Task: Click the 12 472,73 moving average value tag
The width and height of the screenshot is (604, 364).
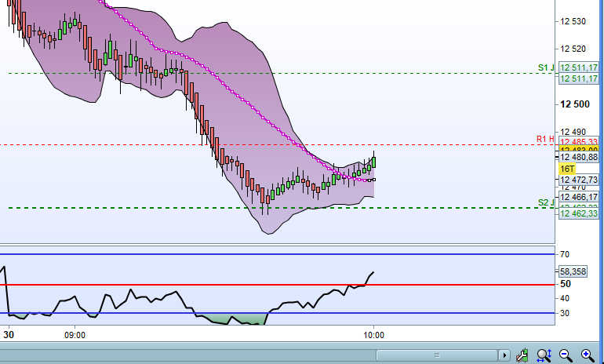Action: [x=579, y=180]
